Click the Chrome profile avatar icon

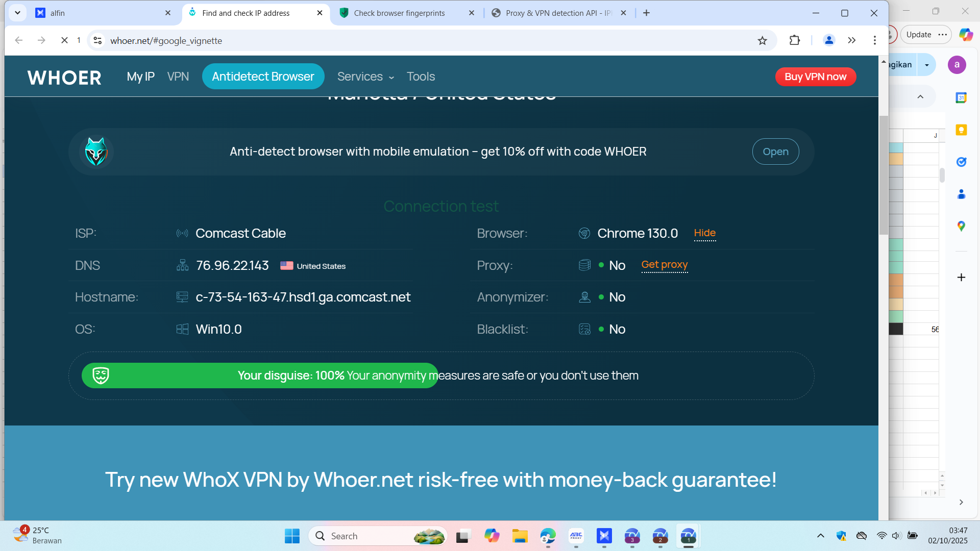[829, 40]
